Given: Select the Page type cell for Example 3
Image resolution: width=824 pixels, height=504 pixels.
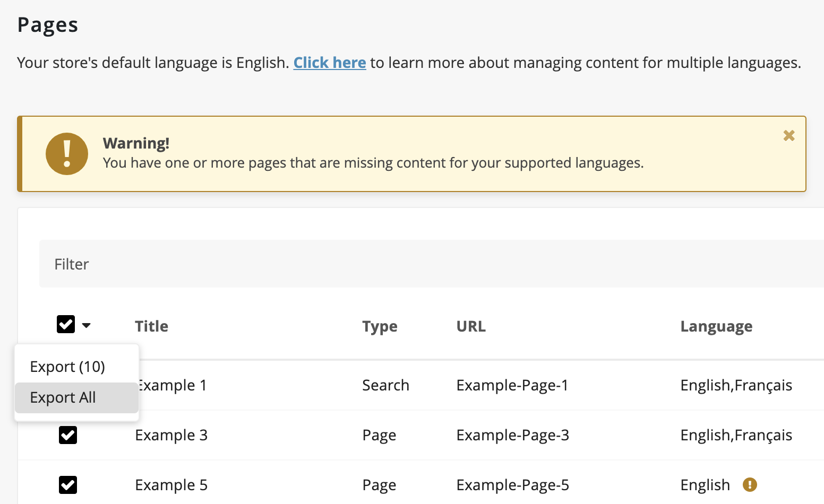Looking at the screenshot, I should point(379,436).
